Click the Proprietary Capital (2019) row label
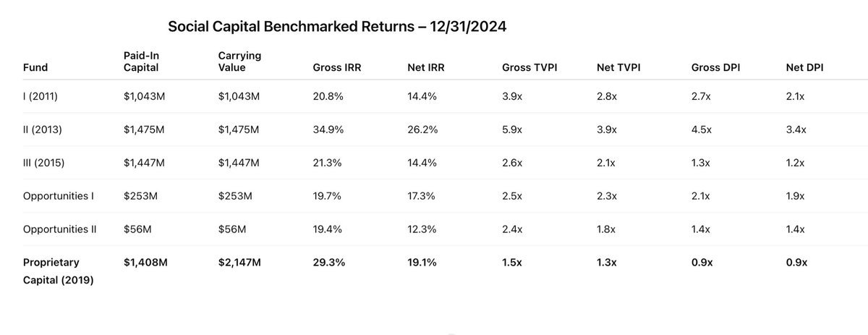The image size is (868, 335). point(59,271)
